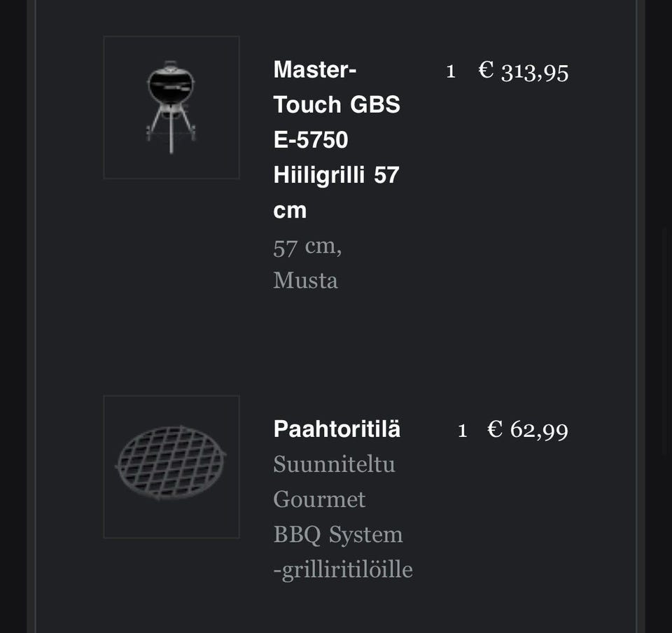The height and width of the screenshot is (633, 672).
Task: Click the € 62,99 price
Action: coord(527,429)
